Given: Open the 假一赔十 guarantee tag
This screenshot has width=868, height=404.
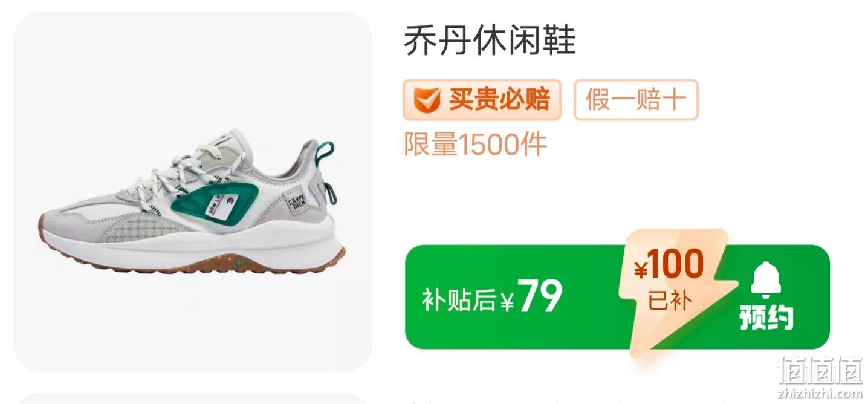Looking at the screenshot, I should tap(636, 100).
